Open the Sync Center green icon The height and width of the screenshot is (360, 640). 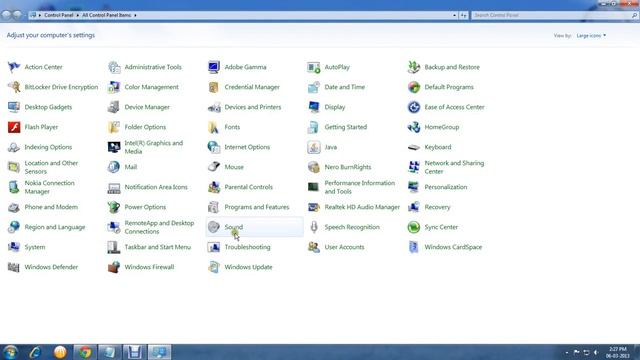pos(413,227)
